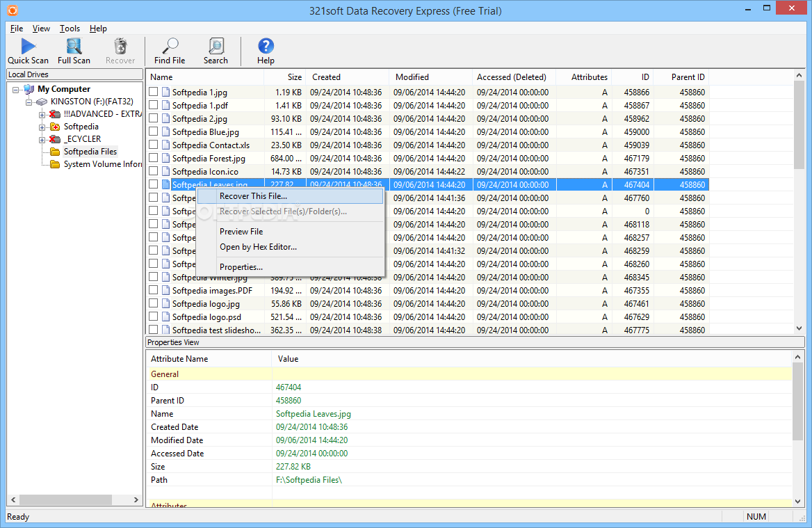Click the Properties View scroll down arrow

point(797,501)
